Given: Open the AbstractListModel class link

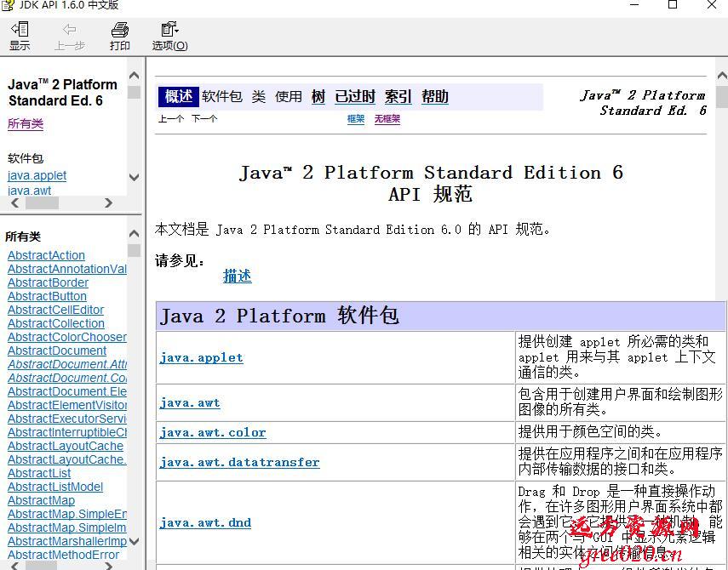Looking at the screenshot, I should pos(55,487).
